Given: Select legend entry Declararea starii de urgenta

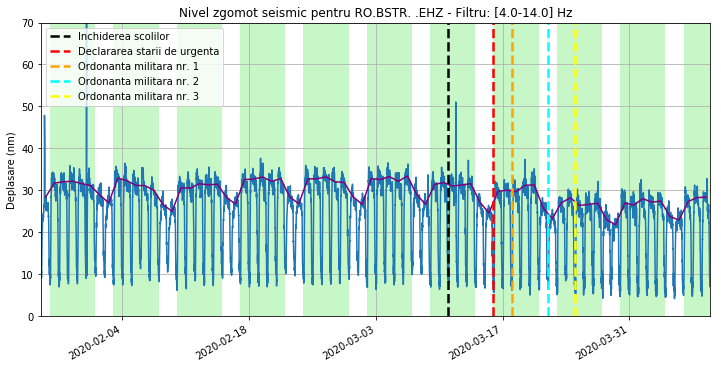Looking at the screenshot, I should (x=149, y=52).
